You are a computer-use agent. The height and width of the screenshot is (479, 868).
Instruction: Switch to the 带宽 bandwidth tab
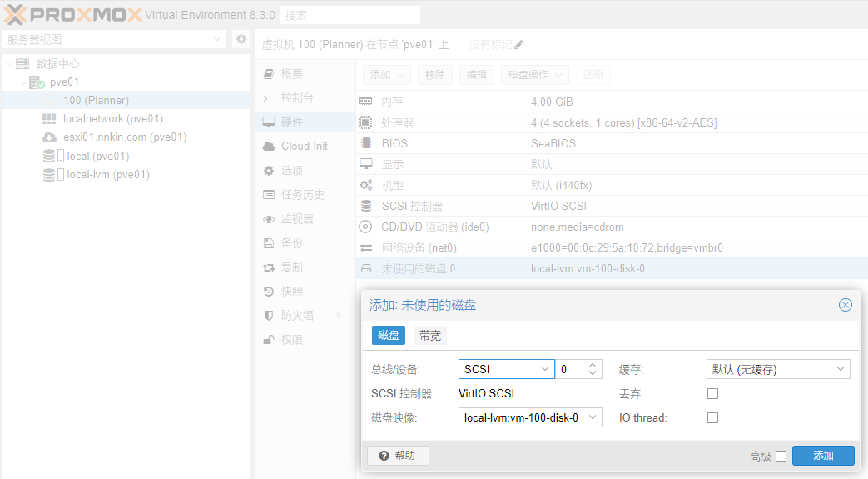[x=430, y=336]
